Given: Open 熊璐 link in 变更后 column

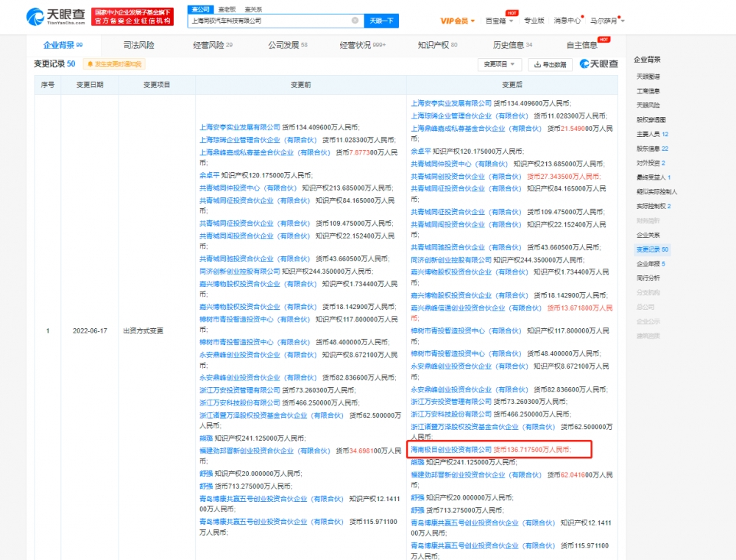Looking at the screenshot, I should pyautogui.click(x=417, y=462).
